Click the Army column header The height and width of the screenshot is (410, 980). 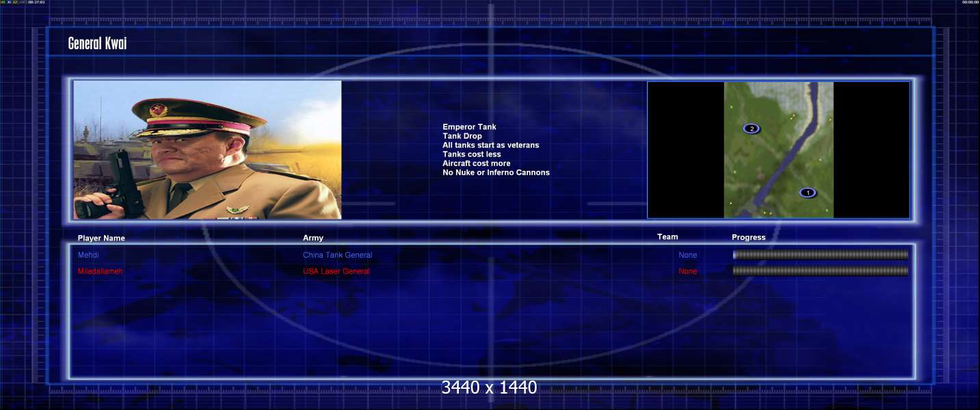(313, 238)
